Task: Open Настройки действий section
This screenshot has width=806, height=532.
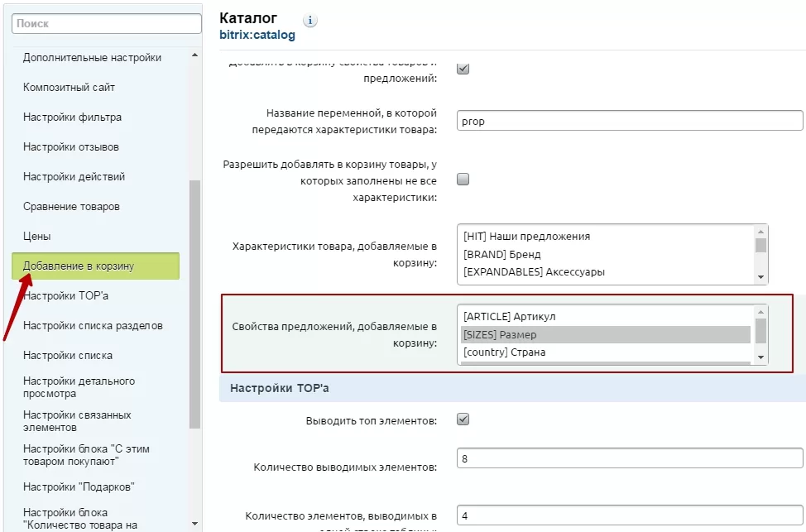Action: tap(74, 177)
